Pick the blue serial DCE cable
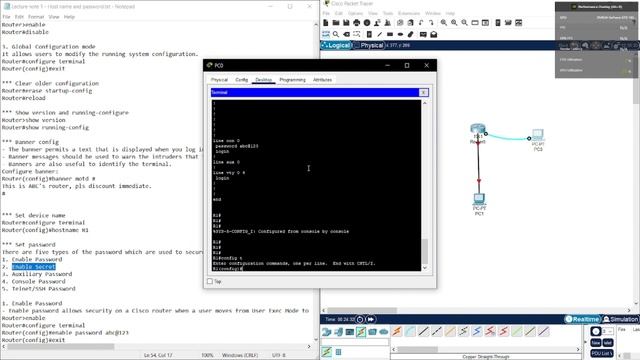The height and width of the screenshot is (360, 640). coord(477,331)
